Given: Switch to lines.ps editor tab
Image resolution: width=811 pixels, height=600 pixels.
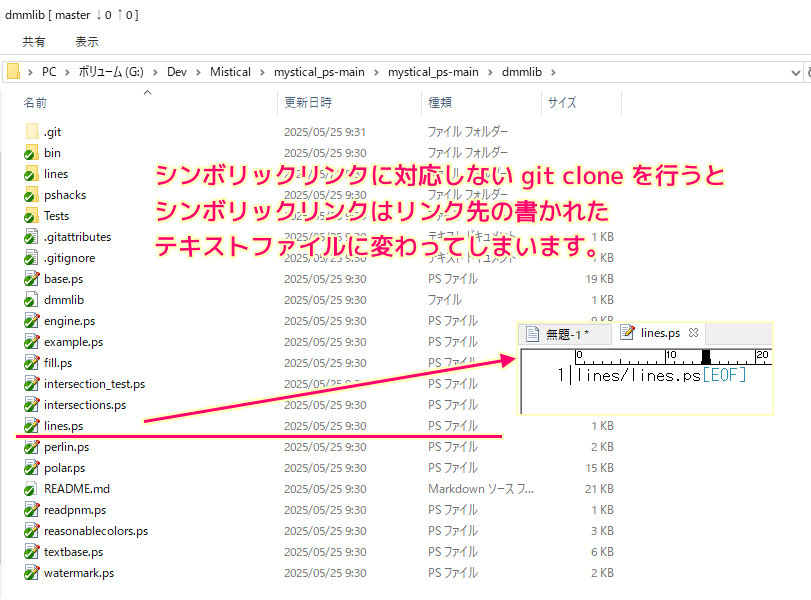Looking at the screenshot, I should (659, 333).
